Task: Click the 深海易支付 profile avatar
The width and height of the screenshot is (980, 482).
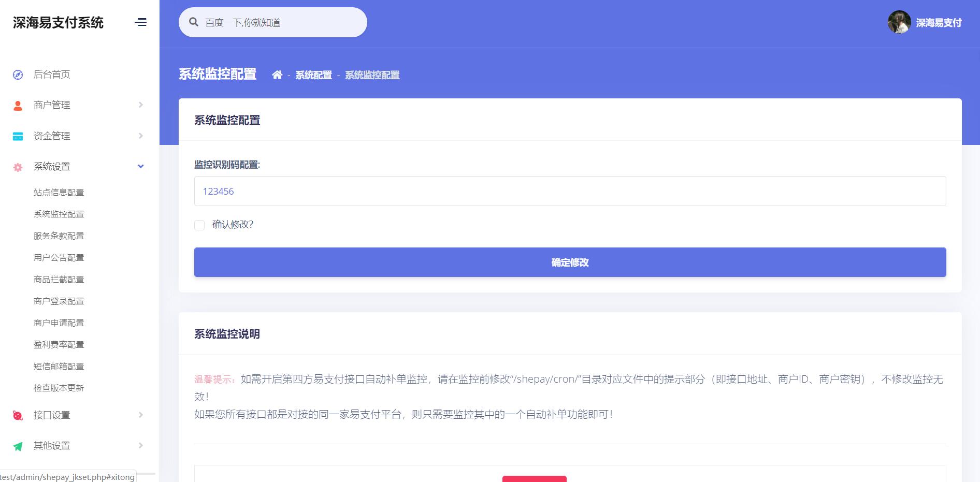Action: (899, 22)
